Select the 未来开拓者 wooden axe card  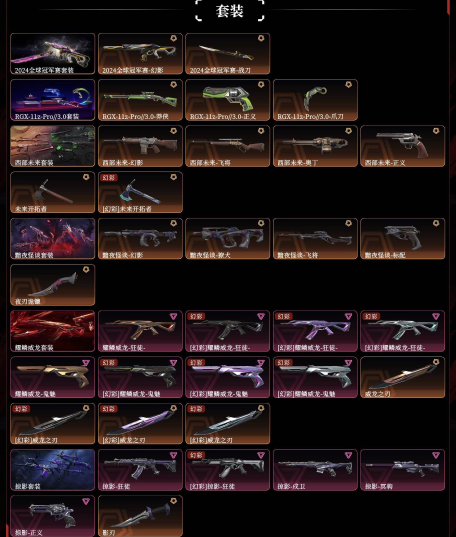pyautogui.click(x=53, y=192)
